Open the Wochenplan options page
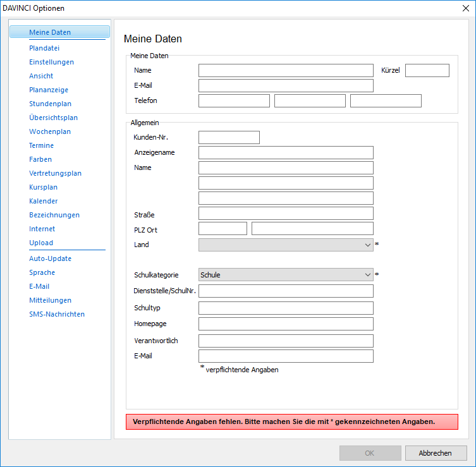The image size is (476, 467). (50, 131)
